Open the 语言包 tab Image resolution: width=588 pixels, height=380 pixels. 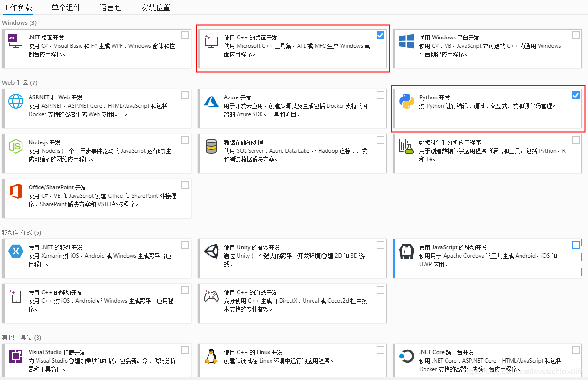point(111,7)
